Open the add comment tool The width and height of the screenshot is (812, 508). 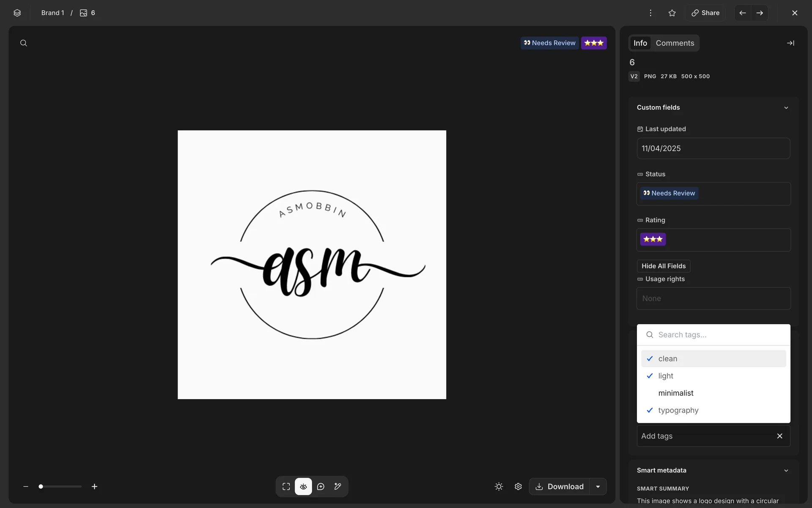coord(321,486)
